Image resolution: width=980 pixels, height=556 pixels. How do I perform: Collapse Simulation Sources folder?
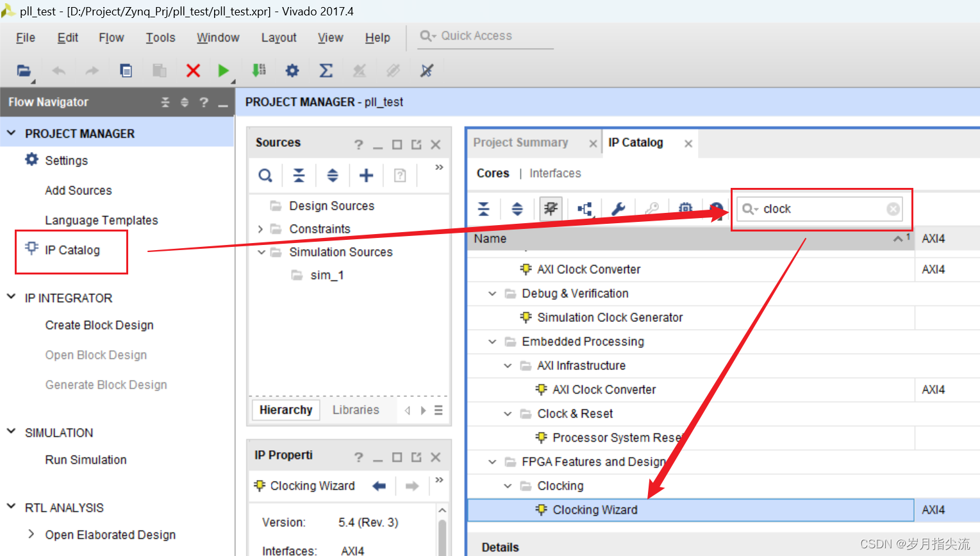click(261, 252)
